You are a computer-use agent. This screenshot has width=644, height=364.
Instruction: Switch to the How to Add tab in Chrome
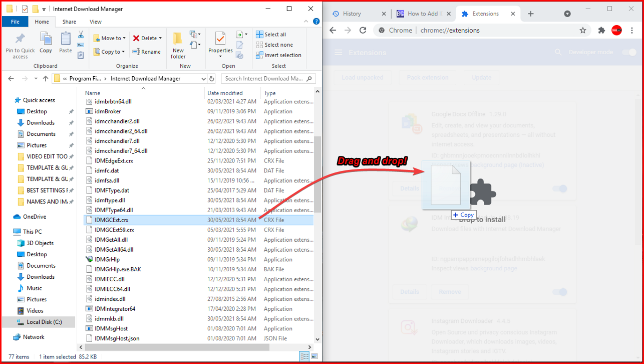click(423, 14)
